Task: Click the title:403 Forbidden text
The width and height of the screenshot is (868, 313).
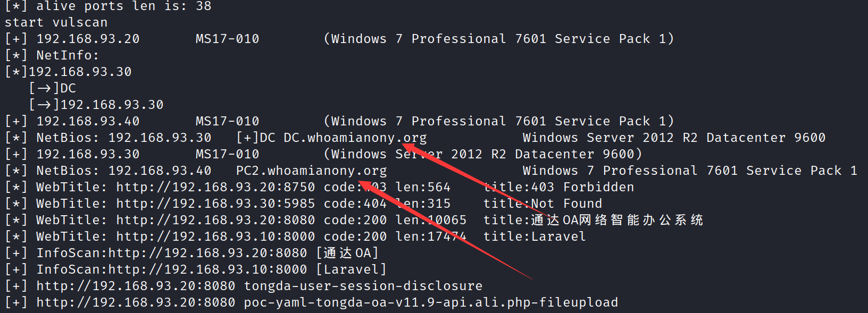Action: click(558, 187)
